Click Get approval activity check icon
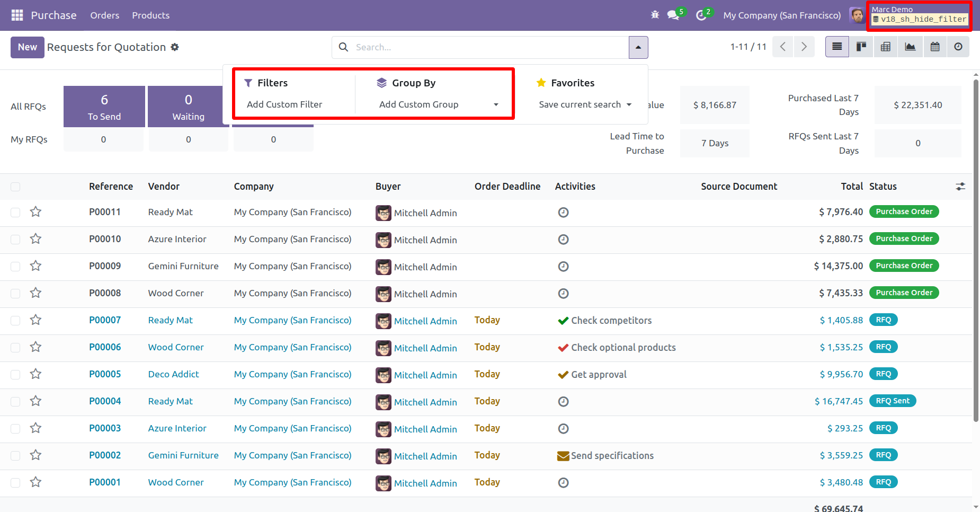Screen dimensions: 980x512 click(x=563, y=375)
